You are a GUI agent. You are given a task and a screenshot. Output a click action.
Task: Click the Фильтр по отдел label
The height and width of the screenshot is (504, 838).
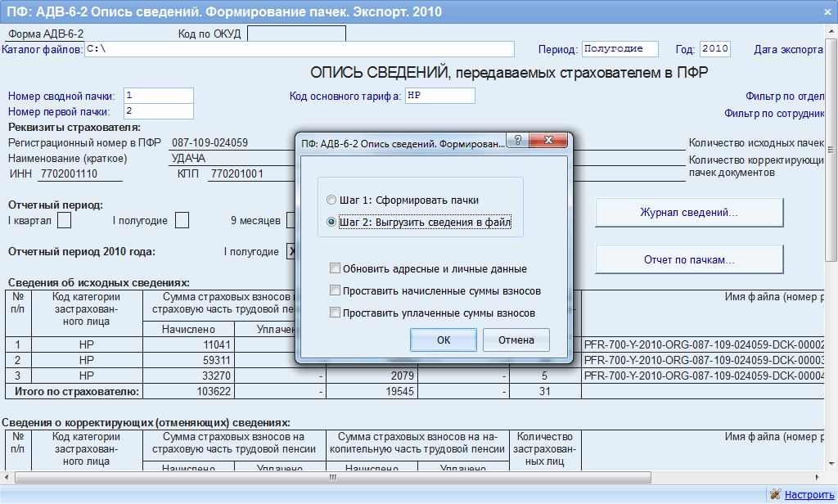(785, 97)
